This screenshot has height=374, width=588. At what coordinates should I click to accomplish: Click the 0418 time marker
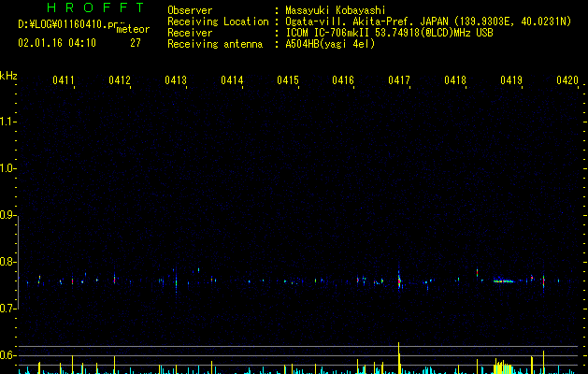455,79
